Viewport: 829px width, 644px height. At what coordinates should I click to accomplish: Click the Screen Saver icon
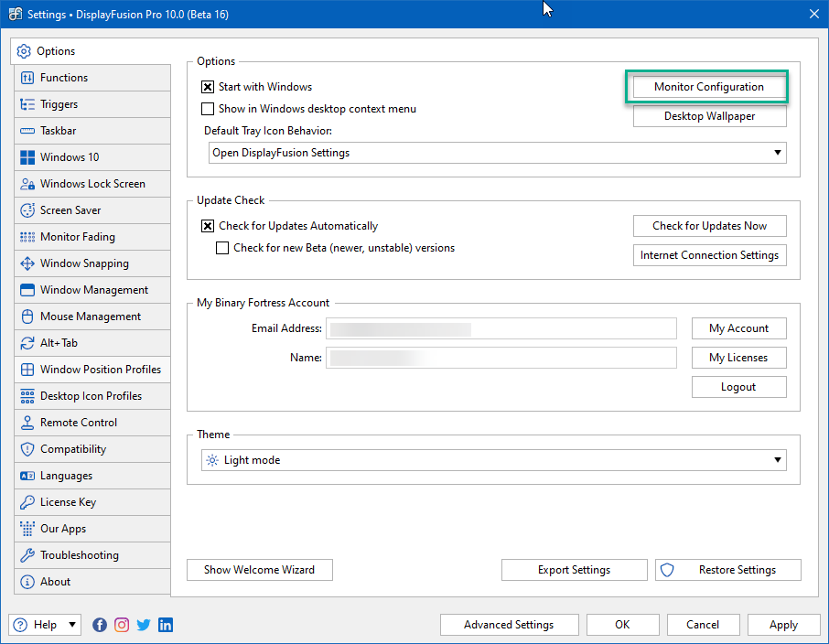pos(27,209)
